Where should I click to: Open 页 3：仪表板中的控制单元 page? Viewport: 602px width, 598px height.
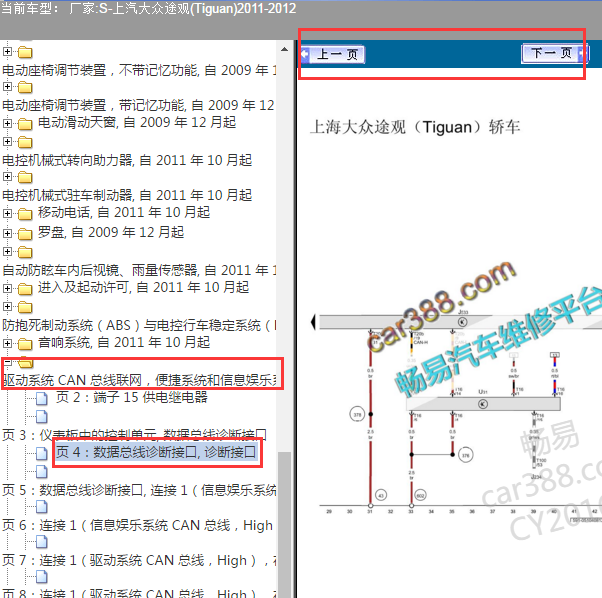click(x=134, y=435)
